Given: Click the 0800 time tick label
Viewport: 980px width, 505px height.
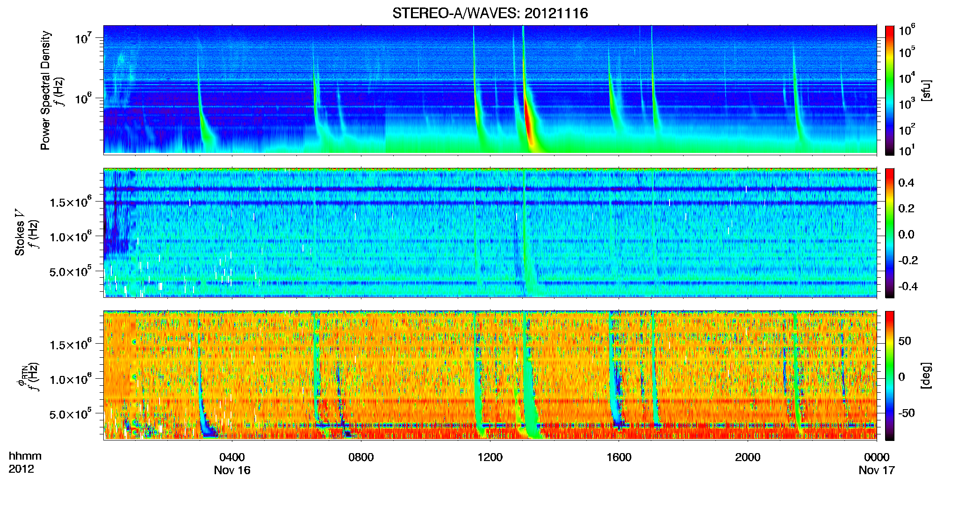Looking at the screenshot, I should point(361,457).
